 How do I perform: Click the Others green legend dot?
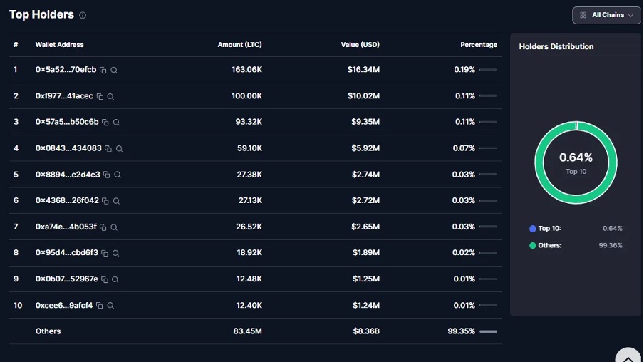(533, 246)
